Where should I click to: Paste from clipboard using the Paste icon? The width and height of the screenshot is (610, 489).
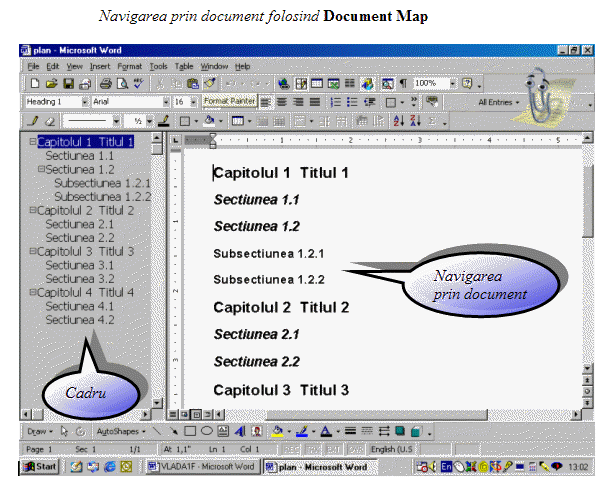[x=193, y=83]
